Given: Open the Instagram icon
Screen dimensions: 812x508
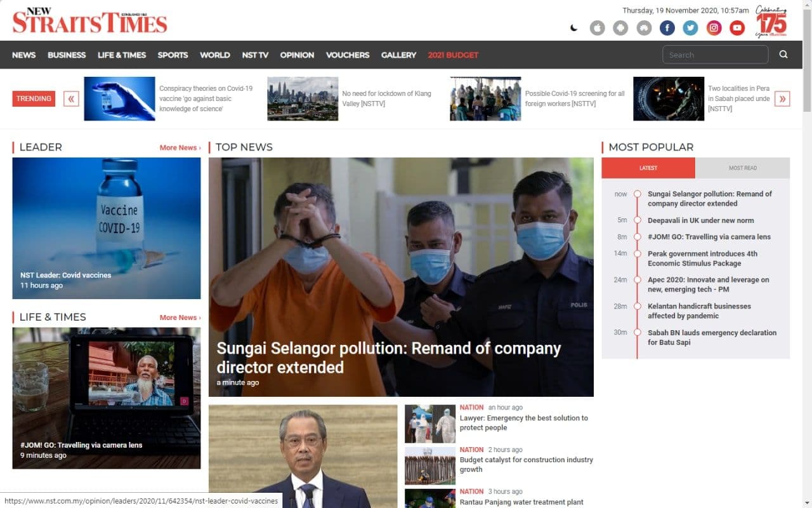Looking at the screenshot, I should click(x=714, y=28).
